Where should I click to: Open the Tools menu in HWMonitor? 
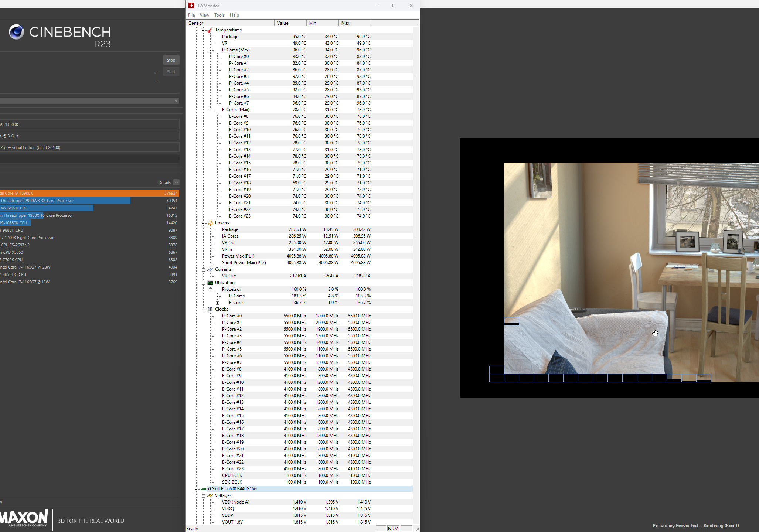(x=219, y=15)
